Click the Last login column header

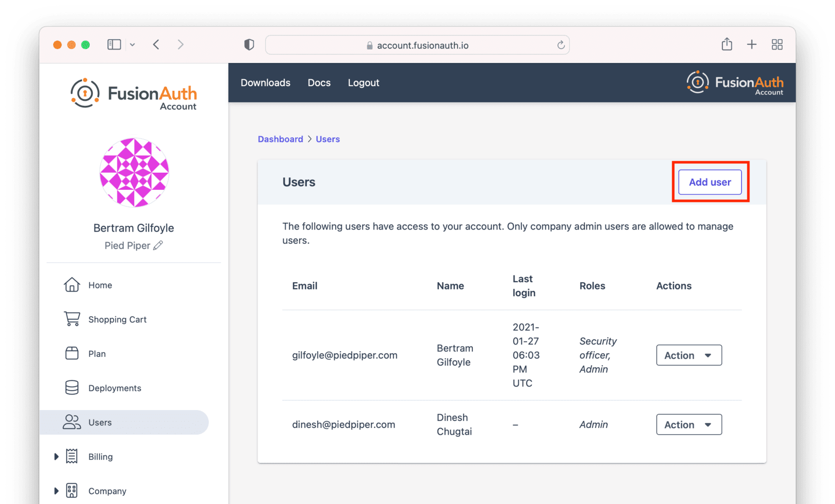(524, 286)
